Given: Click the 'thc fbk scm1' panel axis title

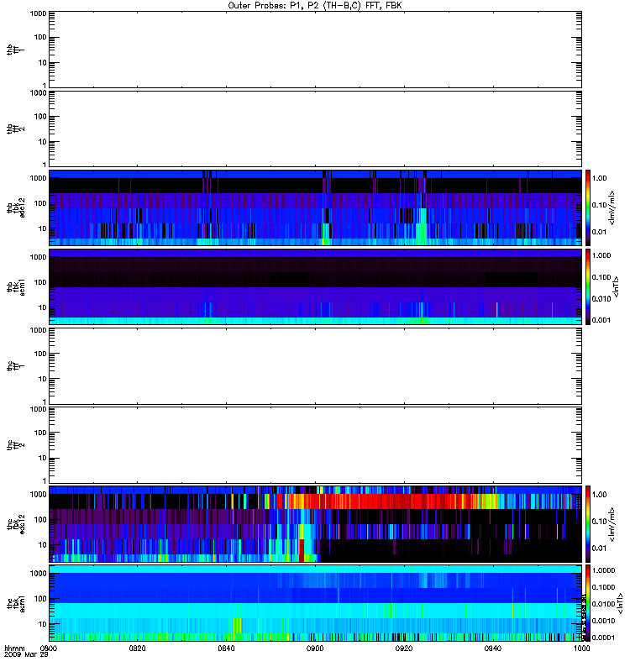Looking at the screenshot, I should pyautogui.click(x=16, y=603).
